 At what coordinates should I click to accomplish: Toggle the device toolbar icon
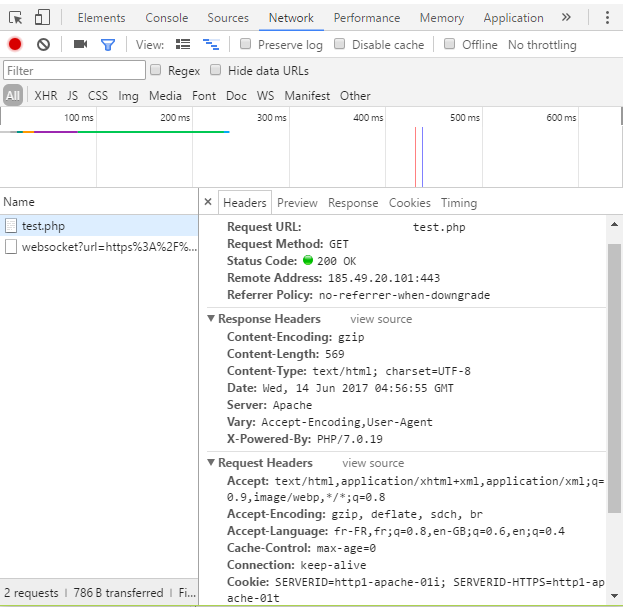[x=42, y=18]
